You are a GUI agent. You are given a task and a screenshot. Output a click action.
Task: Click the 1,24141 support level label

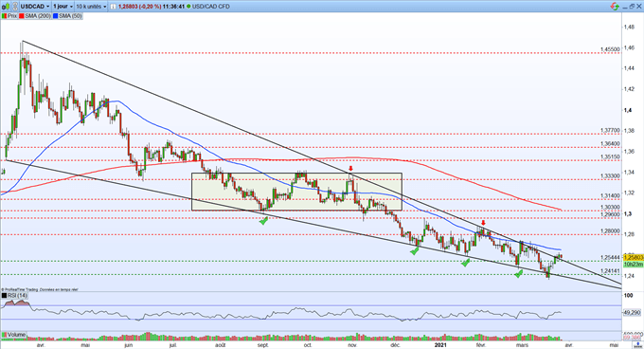point(610,271)
